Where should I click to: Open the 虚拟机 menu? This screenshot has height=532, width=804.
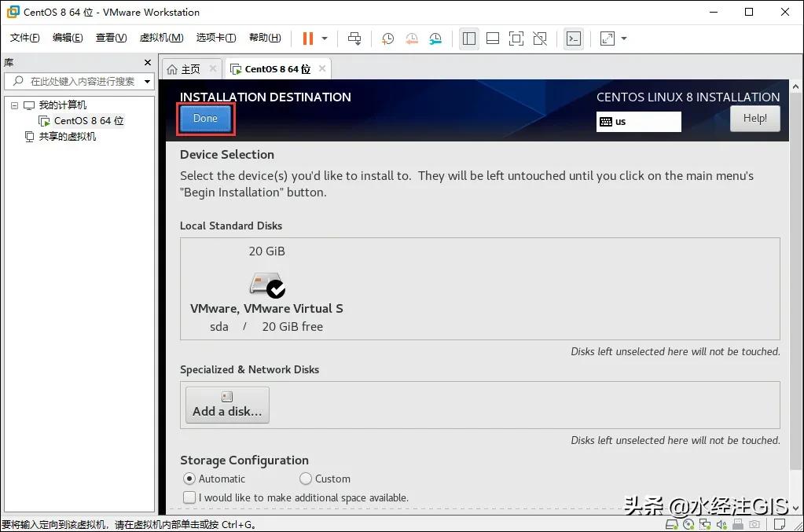pos(160,37)
